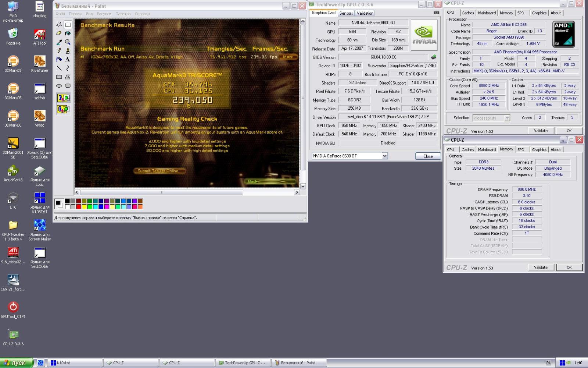Open the Caches tab in upper CPU-Z window
Viewport: 588px width, 368px height.
[x=468, y=13]
